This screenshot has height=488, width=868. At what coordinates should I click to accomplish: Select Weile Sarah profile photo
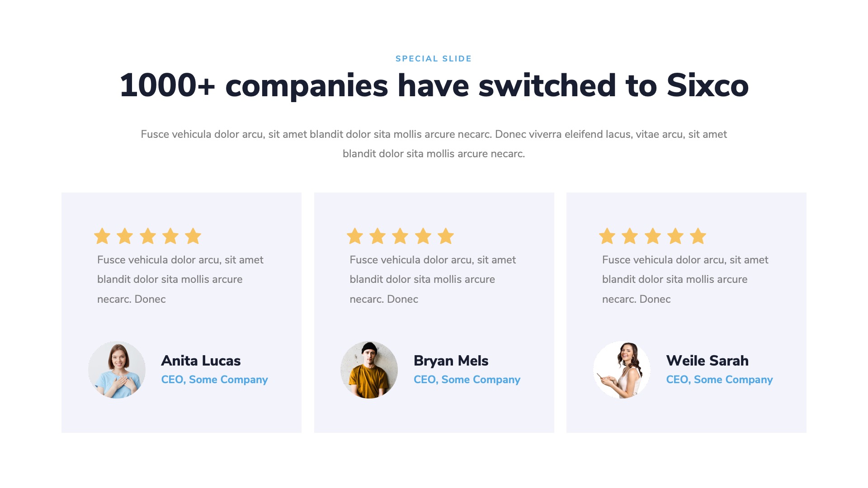pyautogui.click(x=622, y=370)
